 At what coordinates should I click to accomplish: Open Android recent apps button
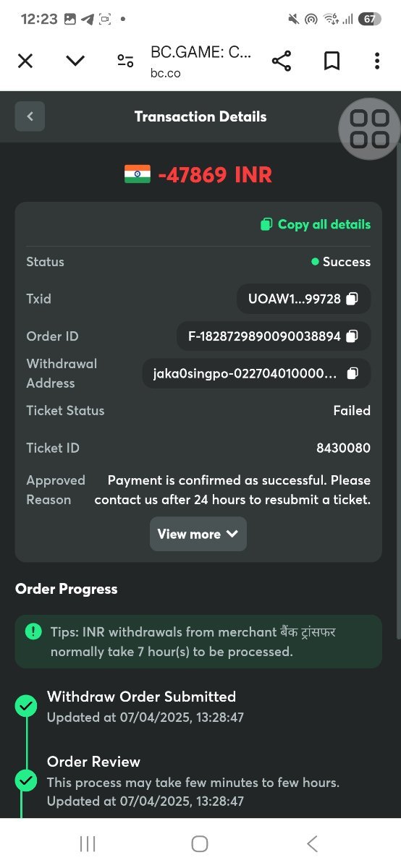(x=88, y=843)
